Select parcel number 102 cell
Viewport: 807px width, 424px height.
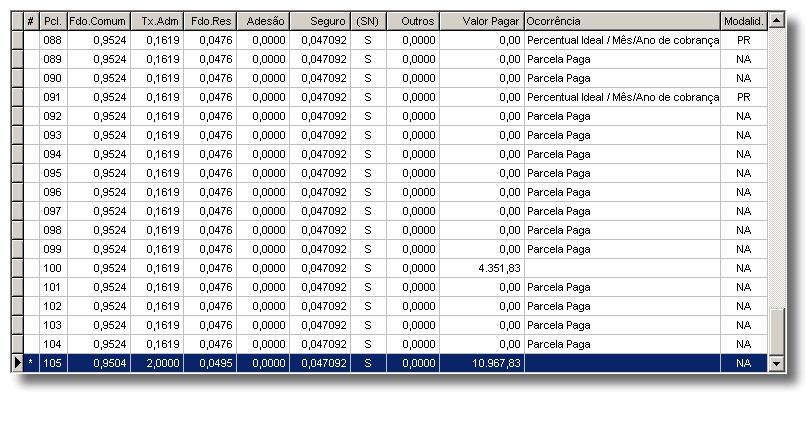[x=53, y=307]
